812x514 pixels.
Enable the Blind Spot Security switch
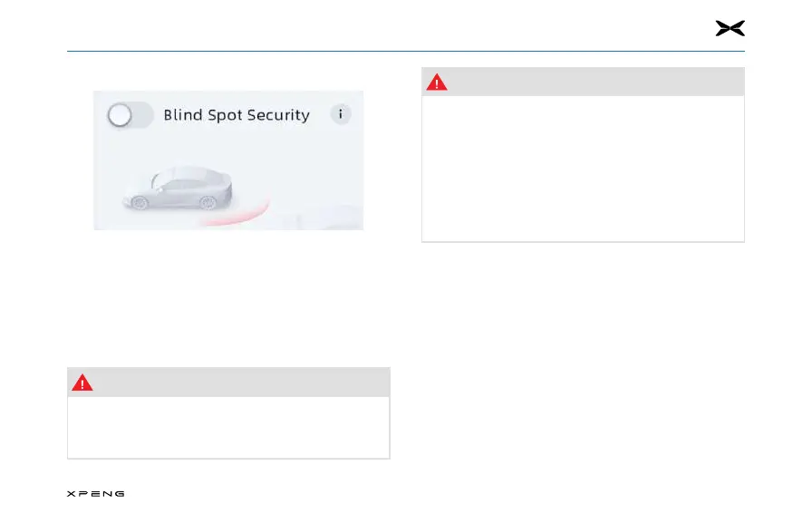click(x=130, y=115)
